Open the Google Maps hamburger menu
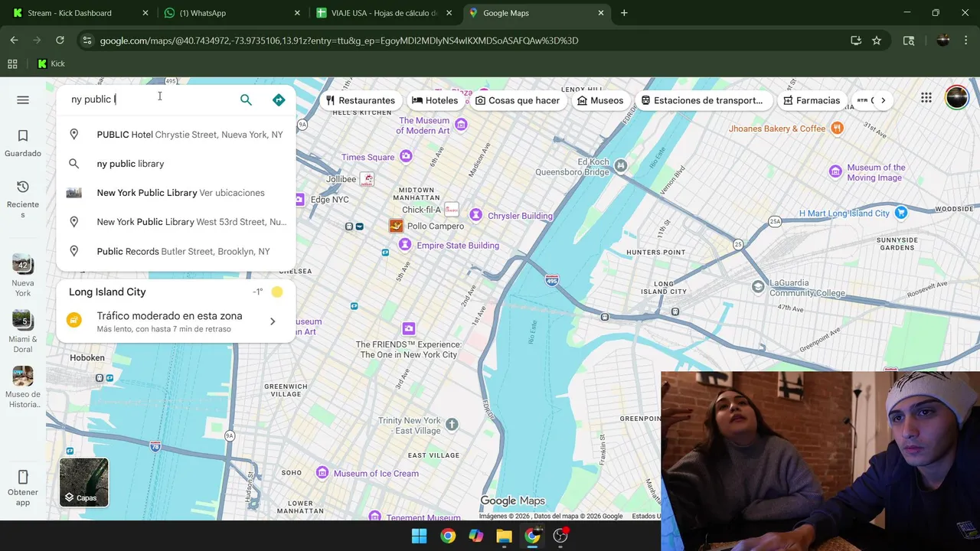Viewport: 980px width, 551px height. pyautogui.click(x=23, y=100)
